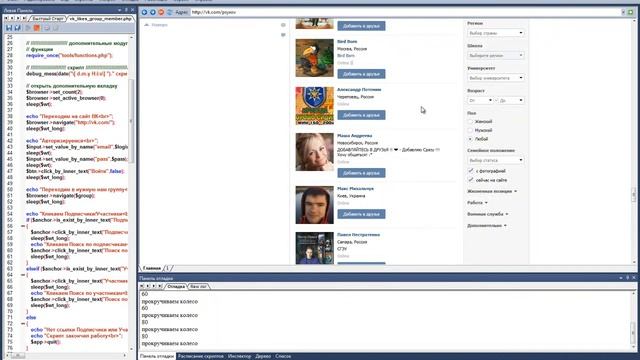Pin the Левая Панель with the pin icon

point(126,10)
